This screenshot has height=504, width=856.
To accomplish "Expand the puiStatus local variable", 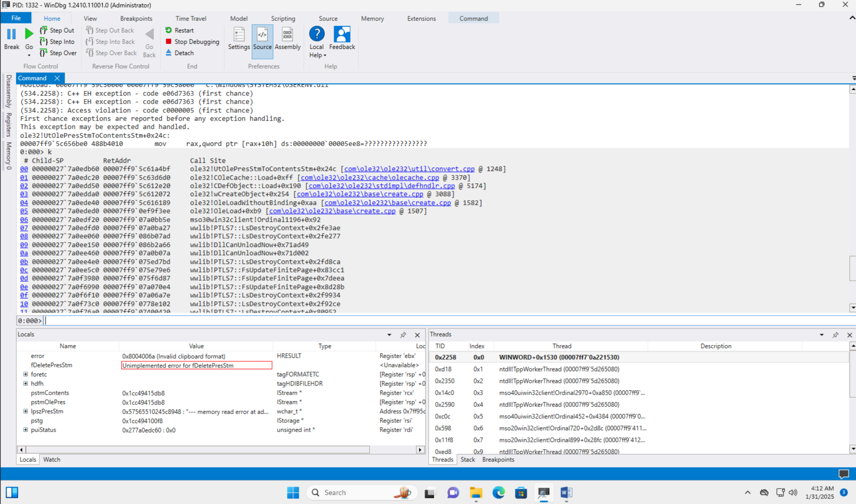I will [x=25, y=430].
